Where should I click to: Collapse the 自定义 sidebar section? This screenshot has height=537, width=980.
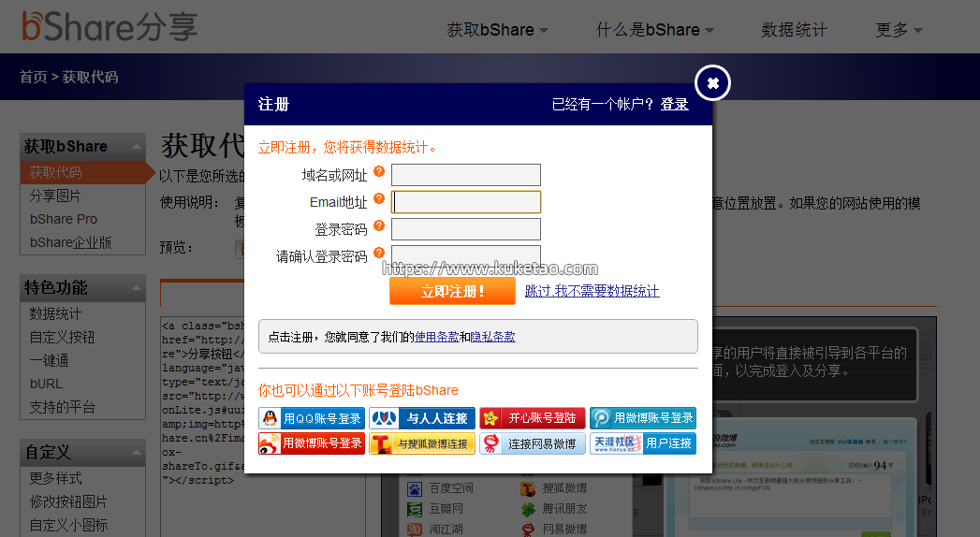tap(136, 453)
